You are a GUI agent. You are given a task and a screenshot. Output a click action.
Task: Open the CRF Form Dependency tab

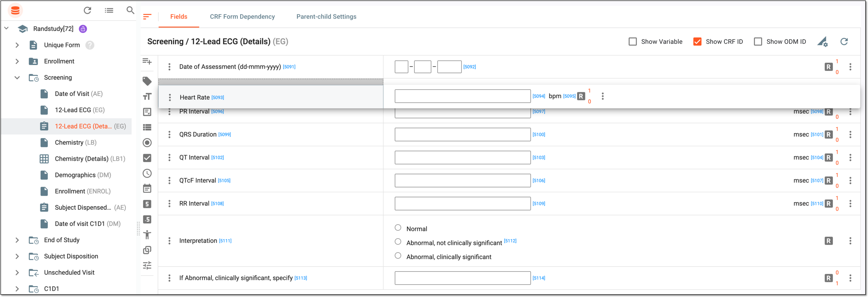pos(242,17)
